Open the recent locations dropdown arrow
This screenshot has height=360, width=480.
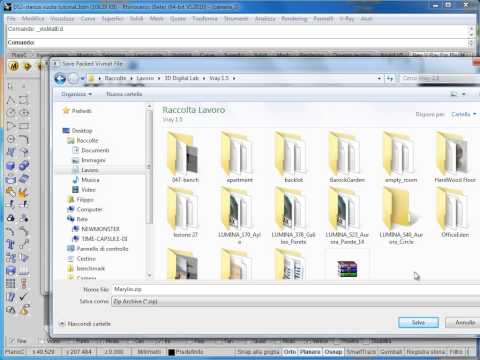(x=82, y=79)
